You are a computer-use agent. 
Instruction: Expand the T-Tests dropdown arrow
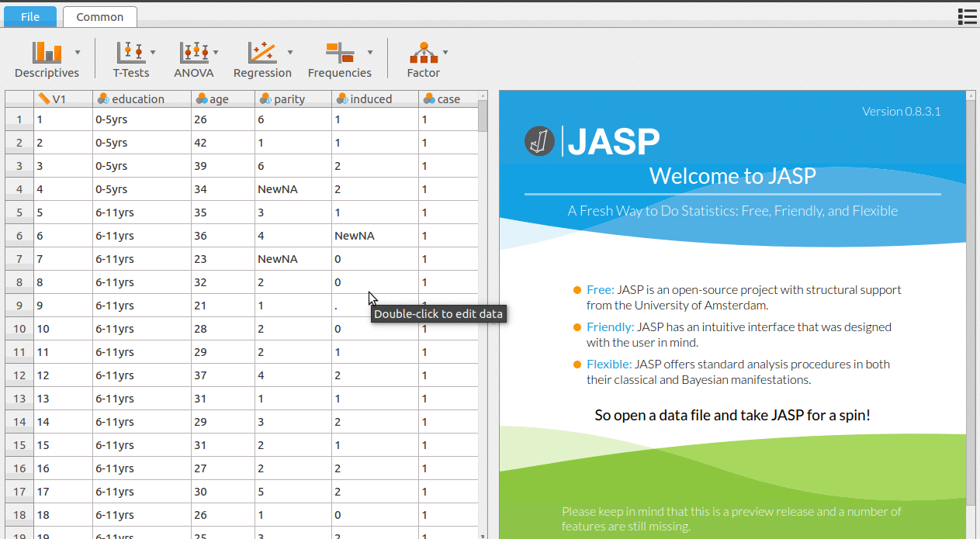(153, 53)
